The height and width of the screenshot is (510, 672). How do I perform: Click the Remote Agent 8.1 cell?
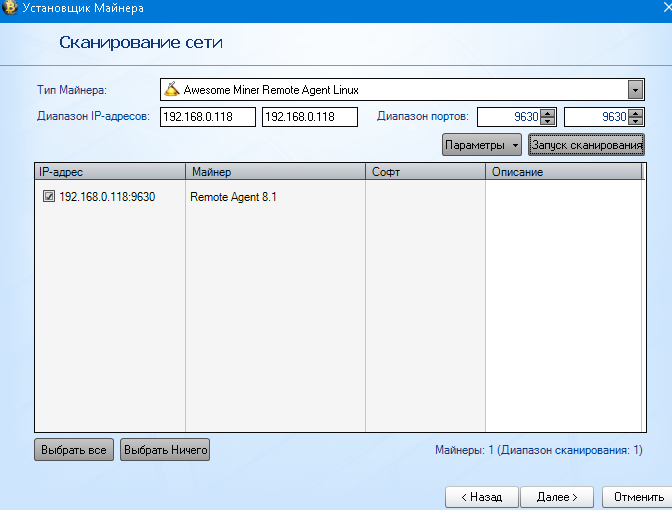coord(234,197)
